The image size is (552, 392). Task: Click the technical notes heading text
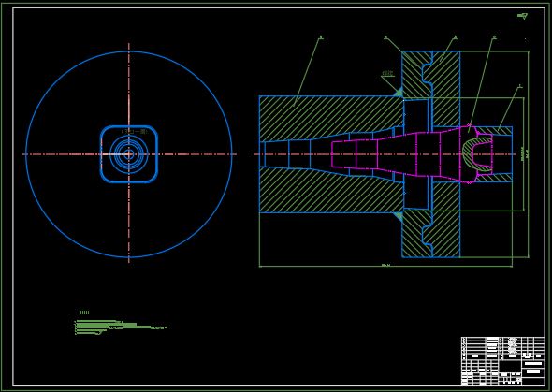click(84, 312)
